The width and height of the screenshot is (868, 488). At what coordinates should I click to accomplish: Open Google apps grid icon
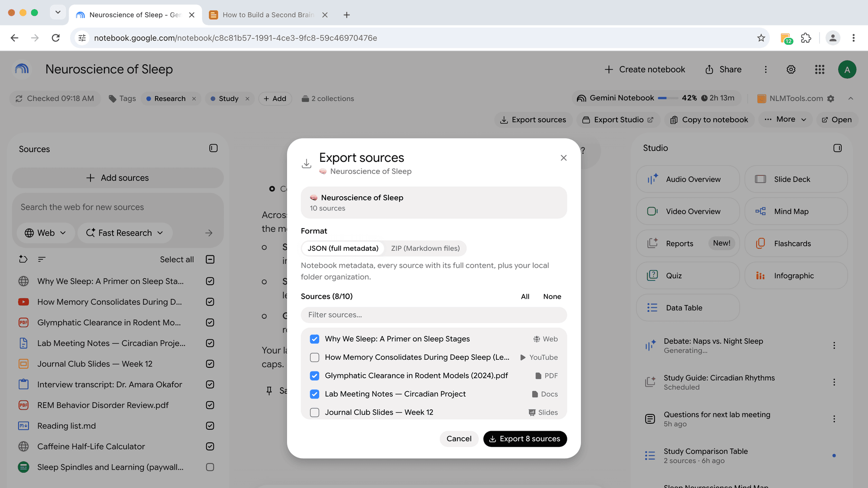[820, 70]
